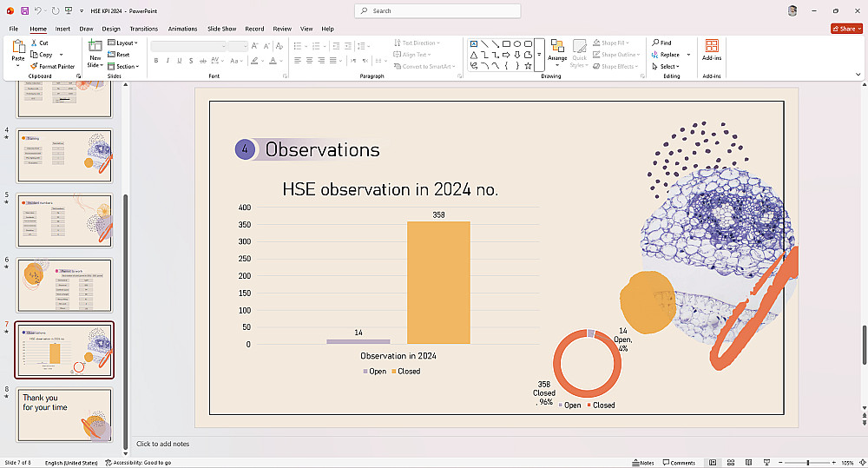Click the Format Painter tool
The height and width of the screenshot is (468, 868).
pyautogui.click(x=52, y=66)
